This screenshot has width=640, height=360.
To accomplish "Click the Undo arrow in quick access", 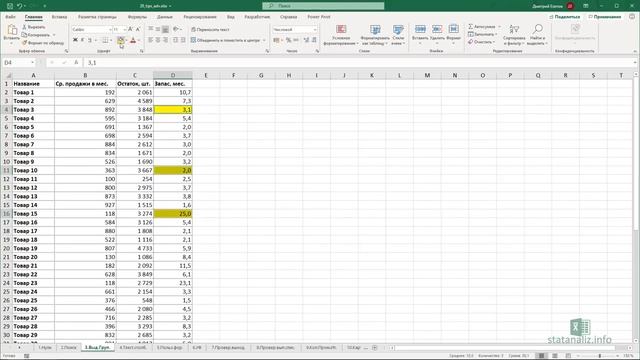I will 20,6.
